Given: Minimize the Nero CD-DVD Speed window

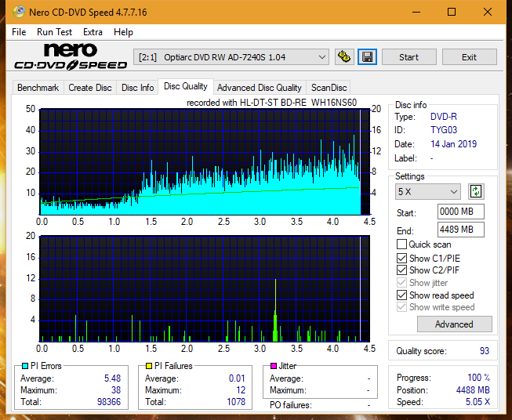Looking at the screenshot, I should click(x=416, y=12).
